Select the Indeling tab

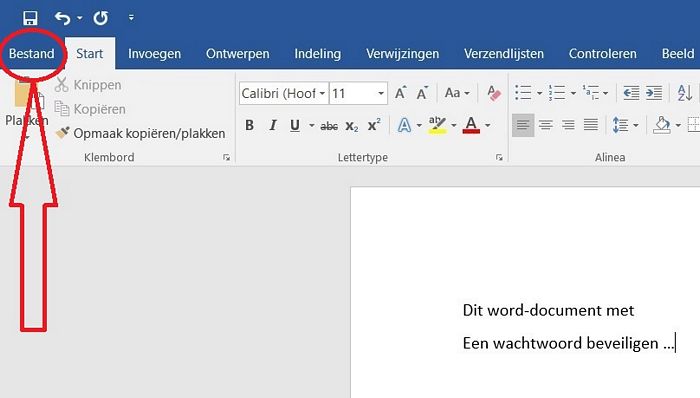click(317, 54)
